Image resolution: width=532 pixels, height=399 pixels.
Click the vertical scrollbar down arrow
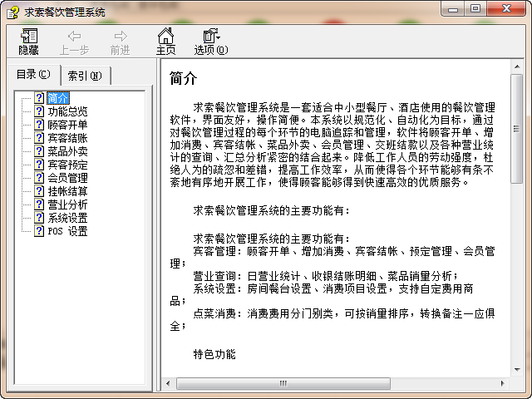(517, 369)
